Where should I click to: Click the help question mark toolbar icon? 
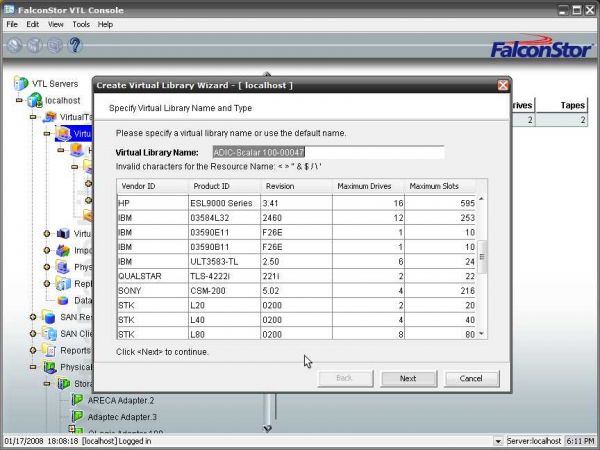click(x=75, y=45)
